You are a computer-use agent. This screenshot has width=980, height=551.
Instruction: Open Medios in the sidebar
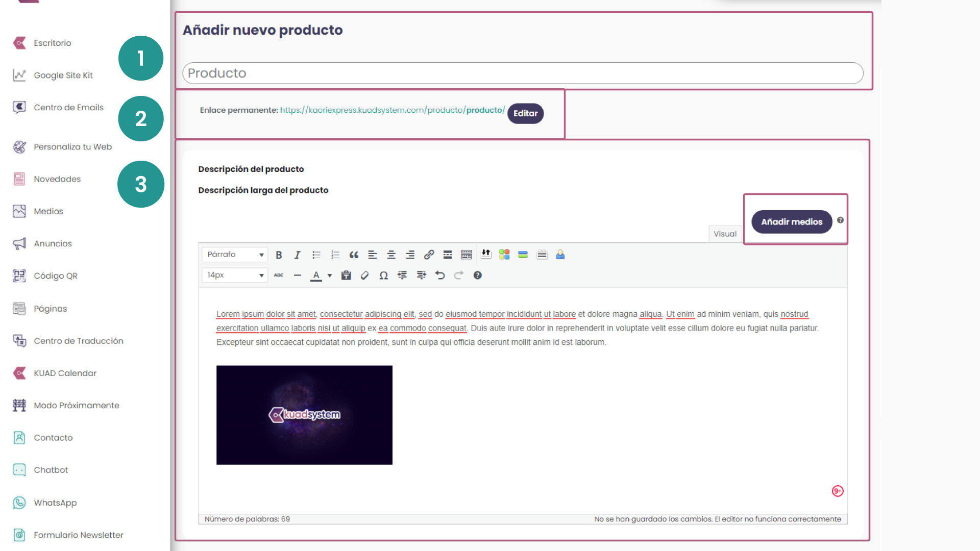[x=48, y=211]
